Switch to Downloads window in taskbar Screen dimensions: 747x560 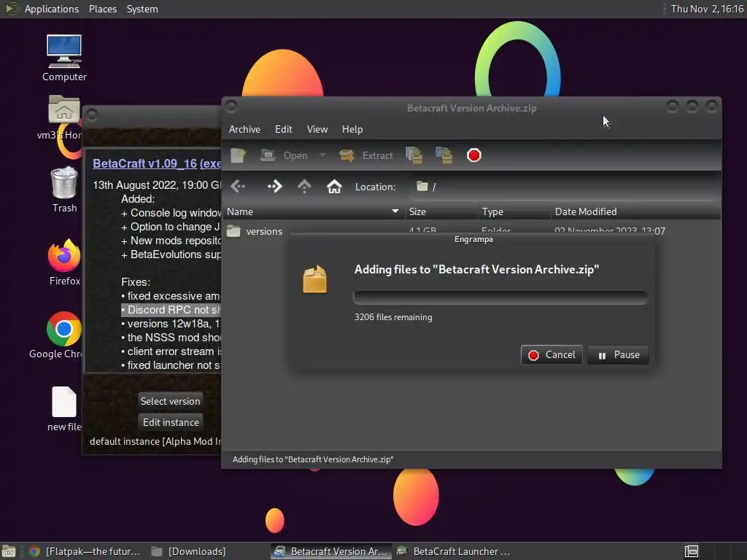[x=189, y=551]
